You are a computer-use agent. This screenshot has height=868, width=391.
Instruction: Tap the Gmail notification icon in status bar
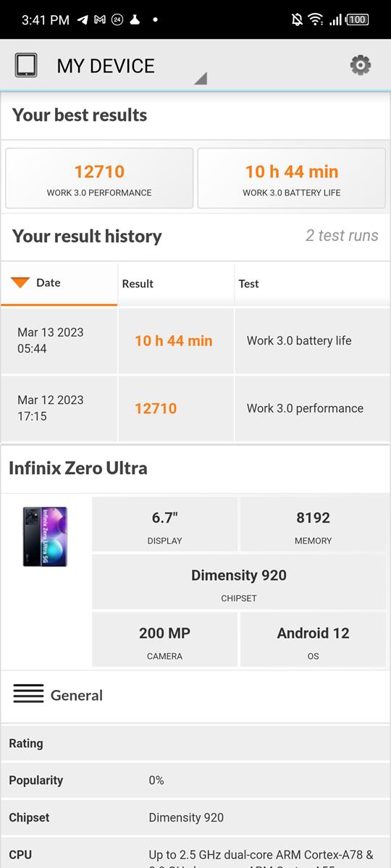point(100,20)
